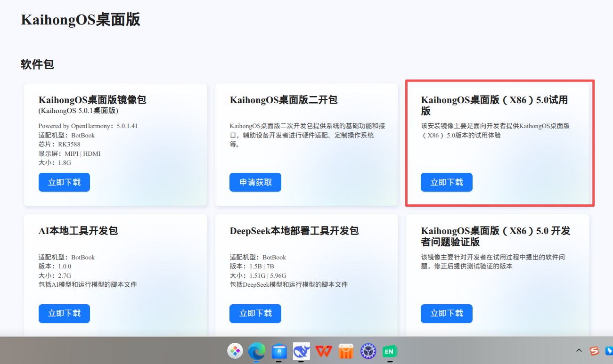Open the orange shopping bag store icon
This screenshot has height=364, width=613.
(346, 351)
